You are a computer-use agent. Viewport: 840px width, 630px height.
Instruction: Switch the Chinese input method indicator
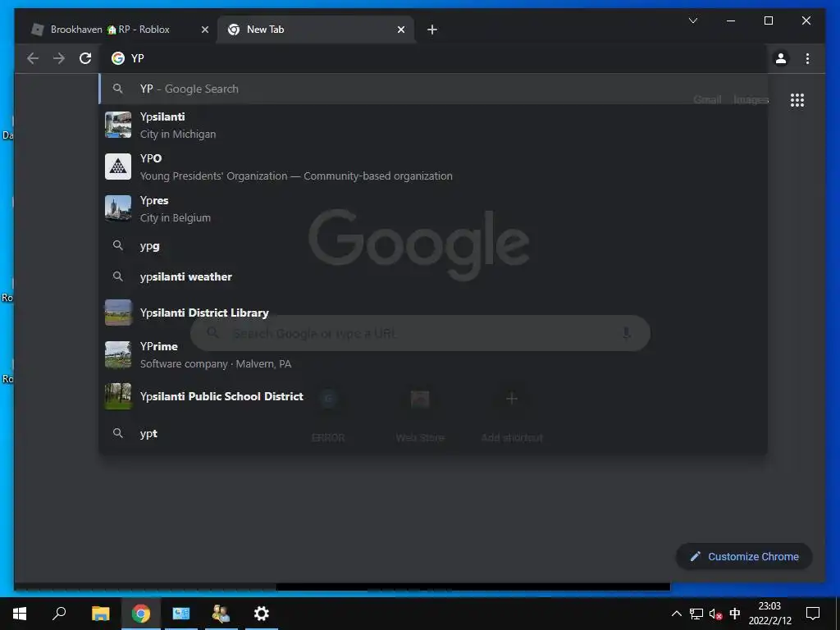(735, 614)
